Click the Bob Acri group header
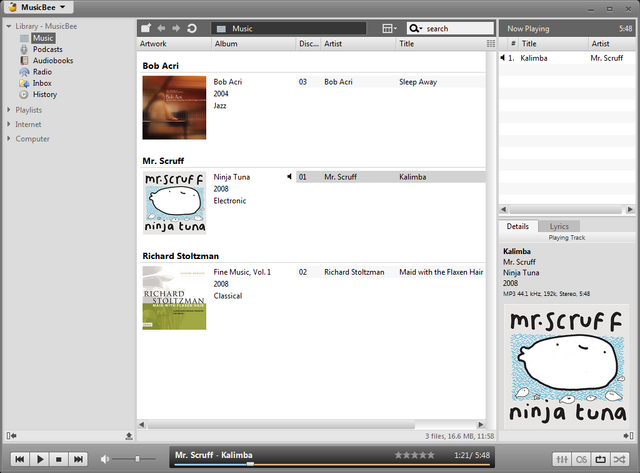Image resolution: width=640 pixels, height=473 pixels. tap(160, 66)
